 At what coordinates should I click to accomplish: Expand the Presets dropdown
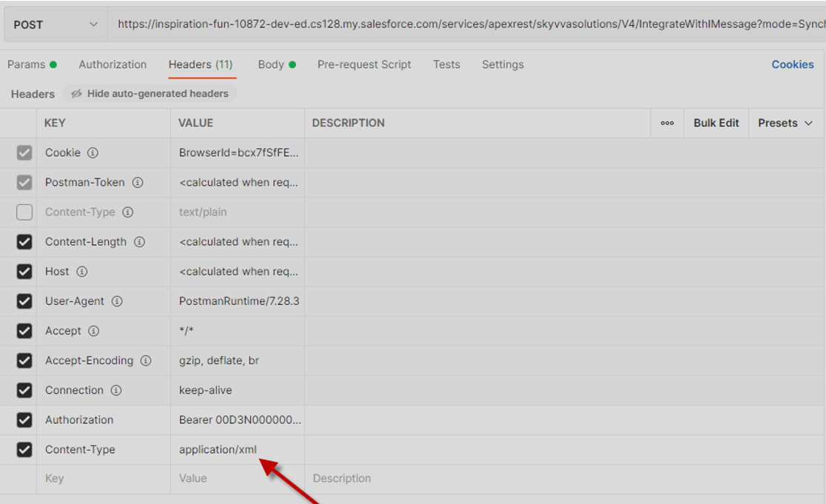point(785,123)
